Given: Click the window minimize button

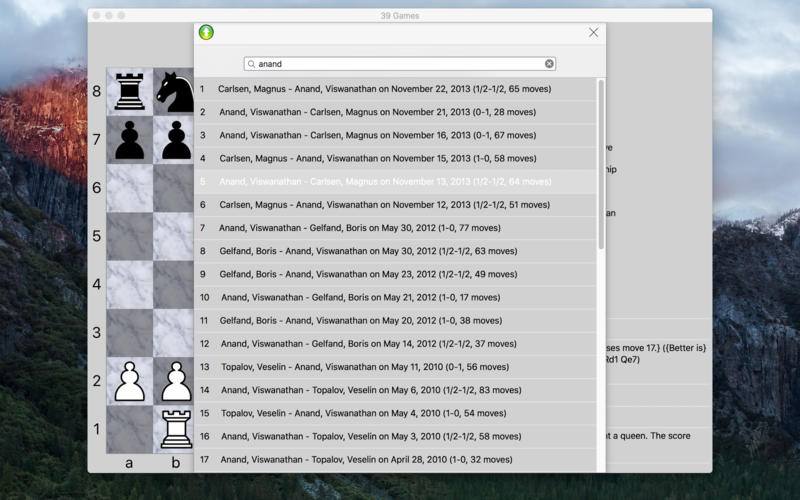Looking at the screenshot, I should coord(109,16).
